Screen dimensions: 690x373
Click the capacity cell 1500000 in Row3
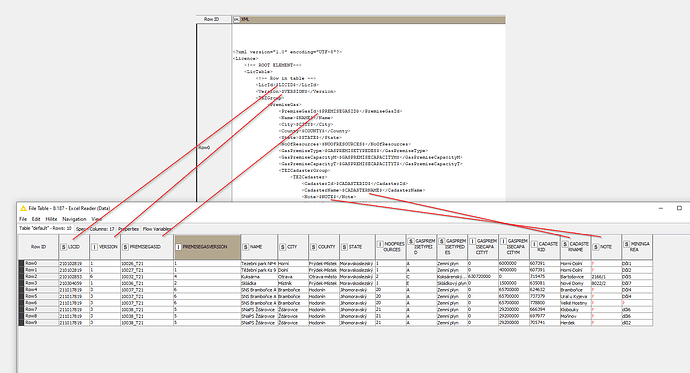[x=514, y=283]
